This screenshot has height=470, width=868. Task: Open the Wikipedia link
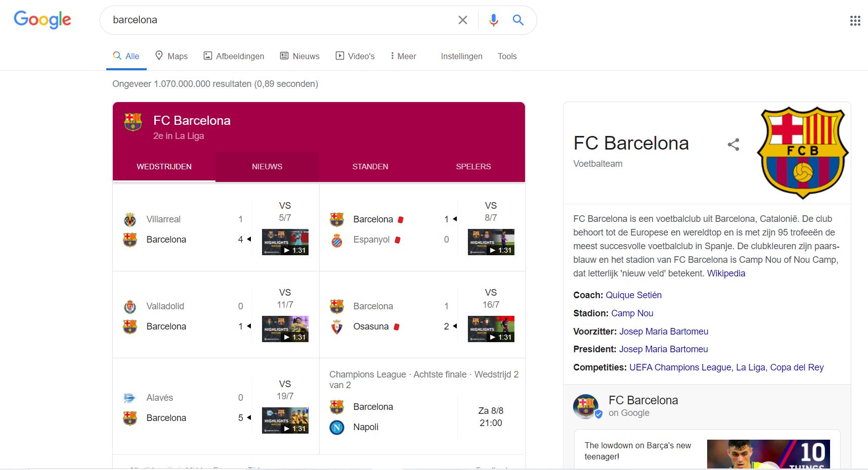tap(726, 273)
